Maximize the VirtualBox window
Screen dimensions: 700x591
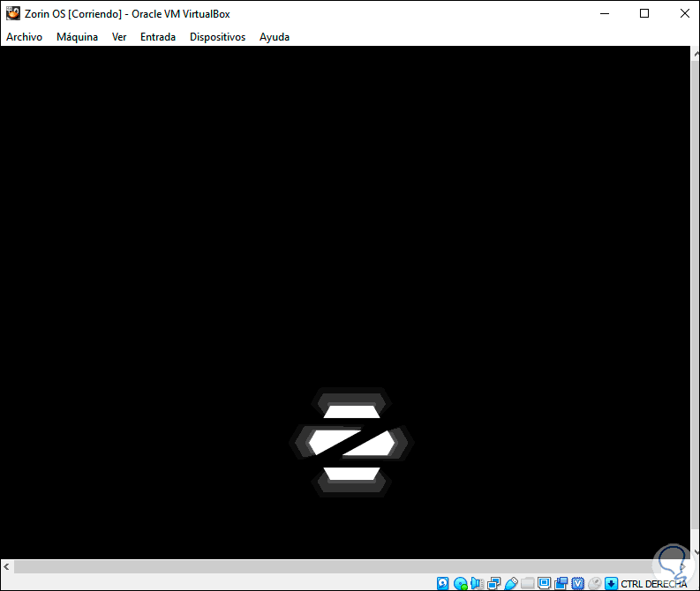pos(644,13)
